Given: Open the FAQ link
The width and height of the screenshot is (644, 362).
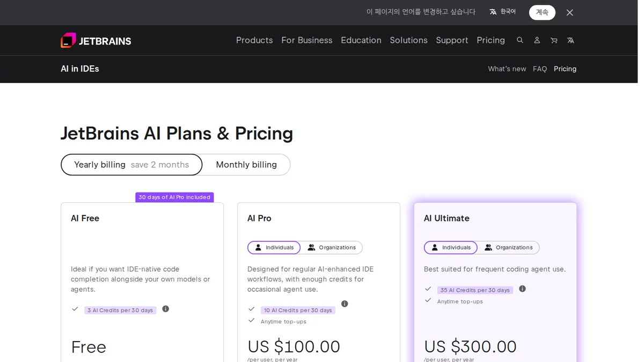Looking at the screenshot, I should point(540,69).
